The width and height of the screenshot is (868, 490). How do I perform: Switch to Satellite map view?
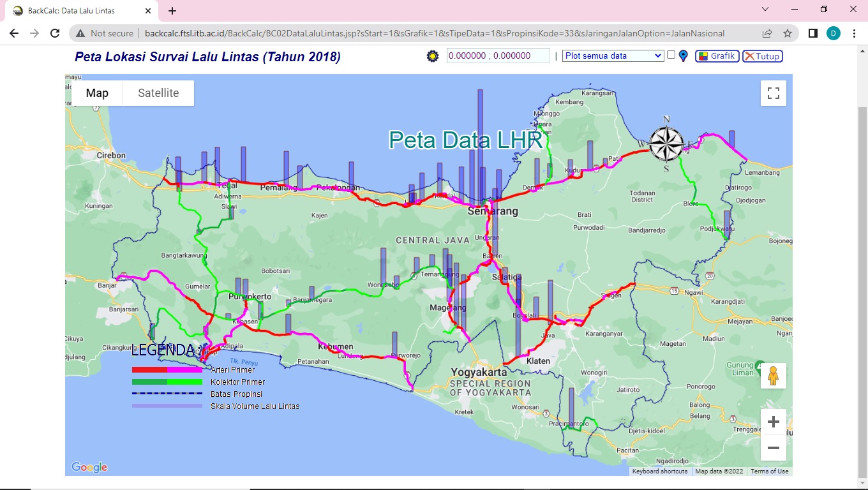(x=158, y=93)
